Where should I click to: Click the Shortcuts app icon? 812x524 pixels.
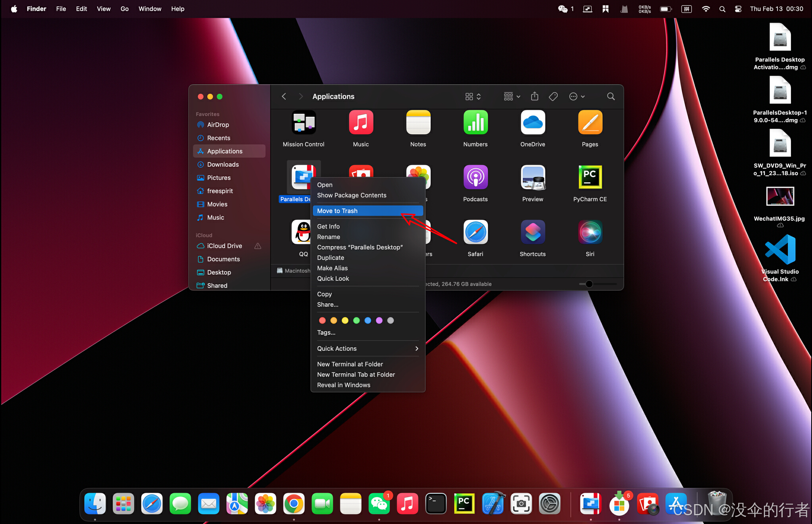click(x=532, y=232)
